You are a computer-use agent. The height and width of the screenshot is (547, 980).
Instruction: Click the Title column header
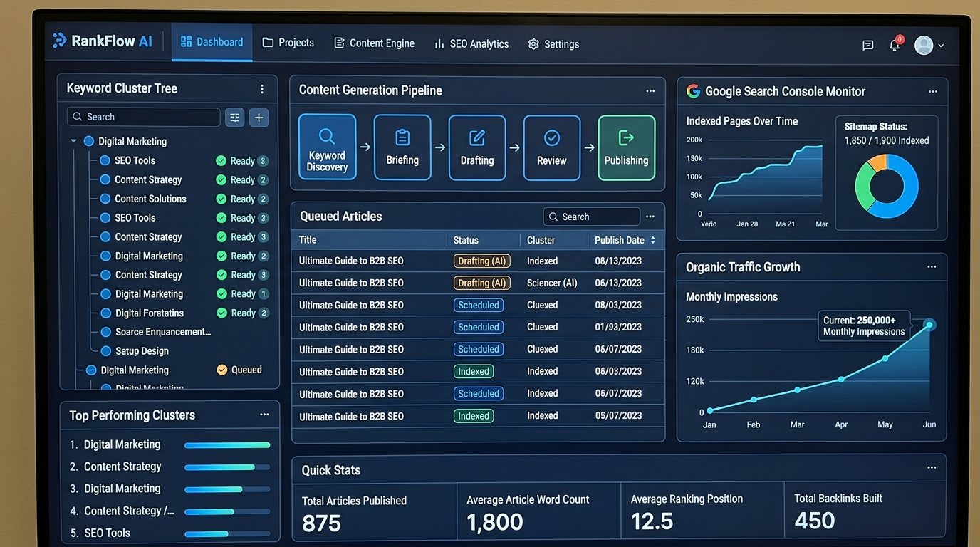tap(308, 240)
